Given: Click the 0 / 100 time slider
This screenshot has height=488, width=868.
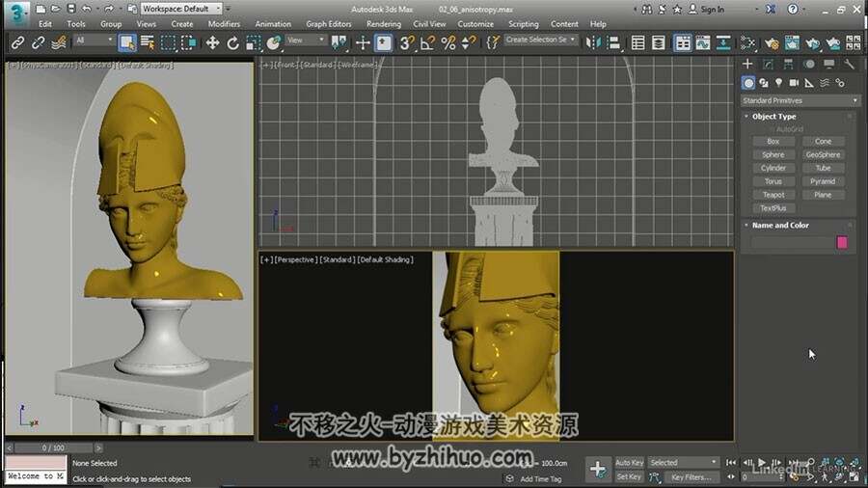Looking at the screenshot, I should pyautogui.click(x=53, y=447).
